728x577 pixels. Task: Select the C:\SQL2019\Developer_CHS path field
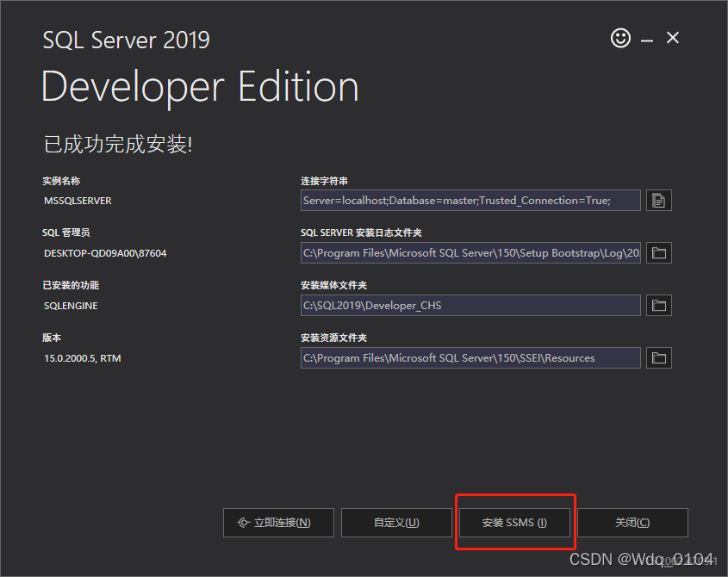tap(470, 306)
